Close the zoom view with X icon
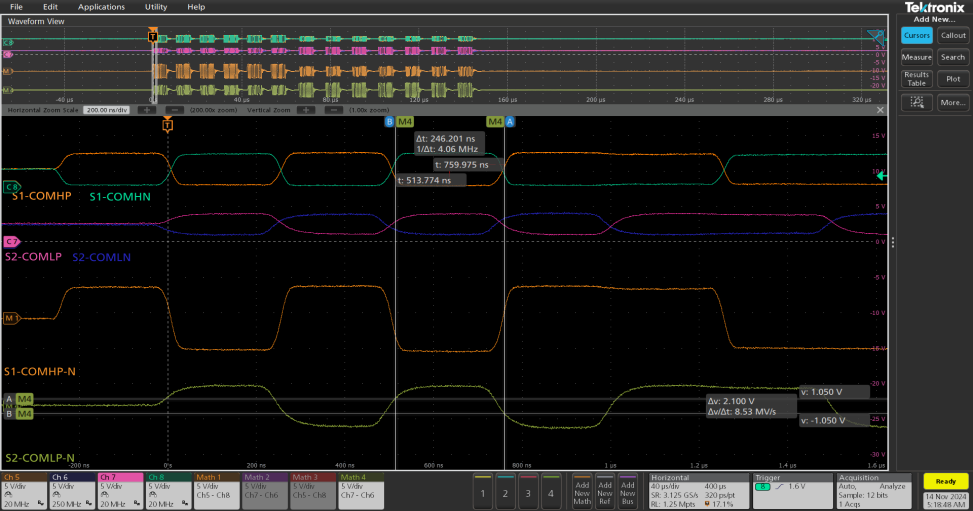The image size is (973, 511). (x=880, y=109)
